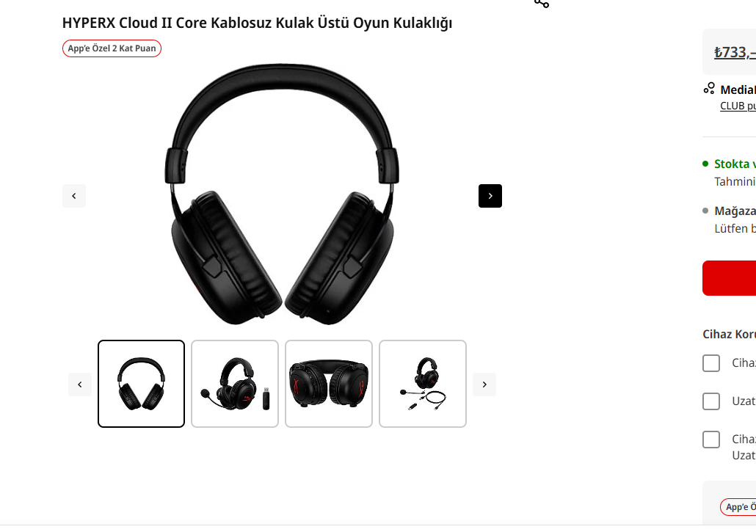
Task: Show next main product image
Action: pos(490,196)
